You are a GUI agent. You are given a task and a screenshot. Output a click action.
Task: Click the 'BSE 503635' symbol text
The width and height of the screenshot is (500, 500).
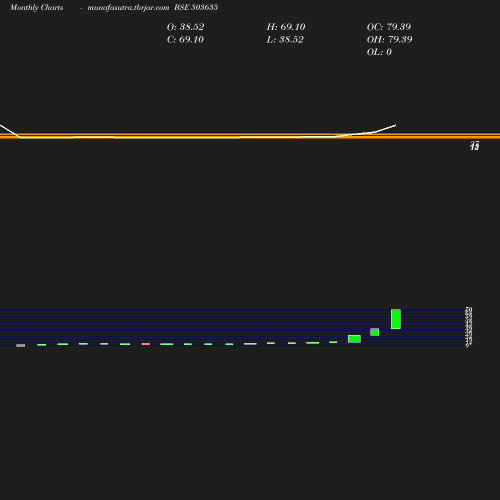(196, 7)
